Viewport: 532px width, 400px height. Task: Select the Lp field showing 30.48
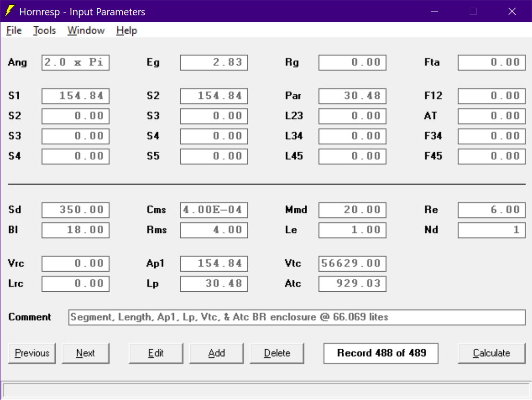point(214,284)
